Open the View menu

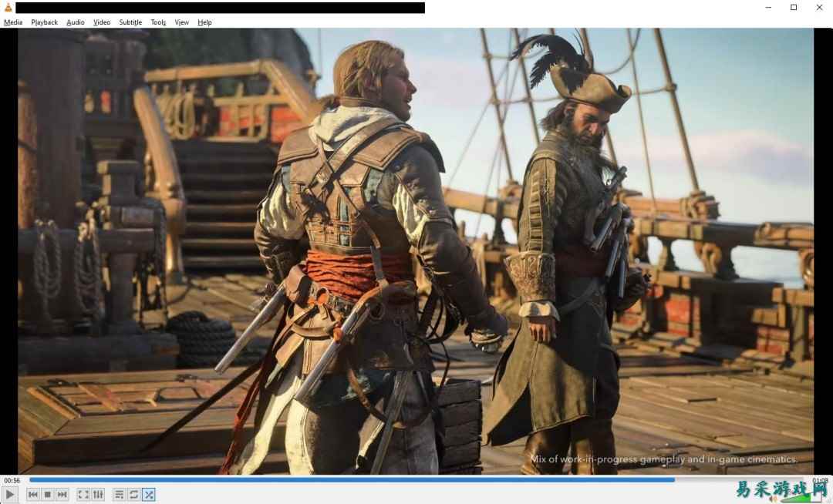point(181,22)
